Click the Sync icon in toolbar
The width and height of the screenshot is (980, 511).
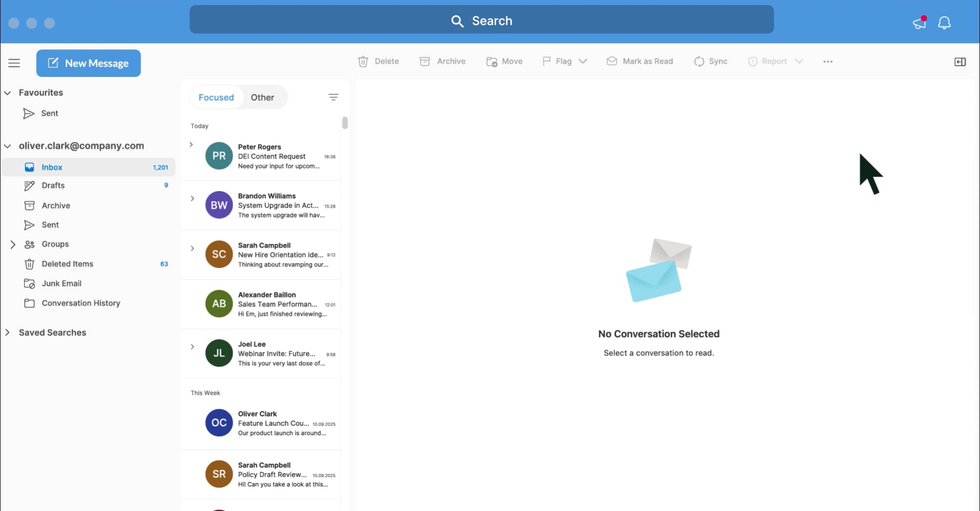point(699,62)
